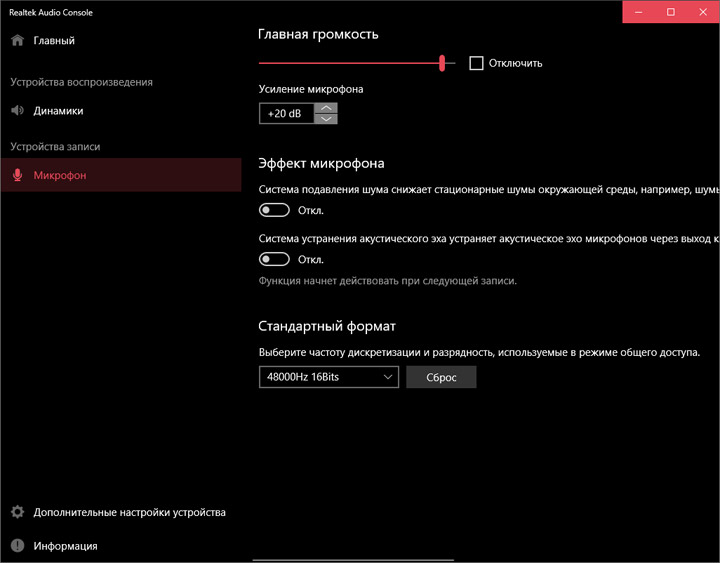Image resolution: width=720 pixels, height=563 pixels.
Task: Click the speaker icon beside Динамики
Action: tap(17, 111)
